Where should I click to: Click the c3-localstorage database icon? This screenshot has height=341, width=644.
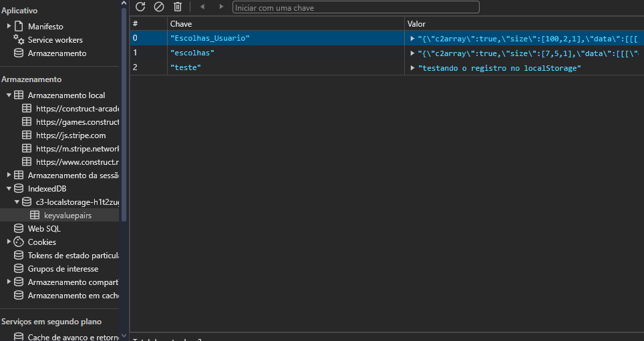coord(27,202)
